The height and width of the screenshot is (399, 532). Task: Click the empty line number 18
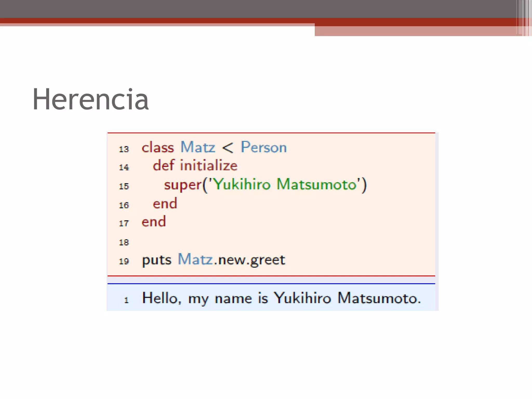click(124, 242)
